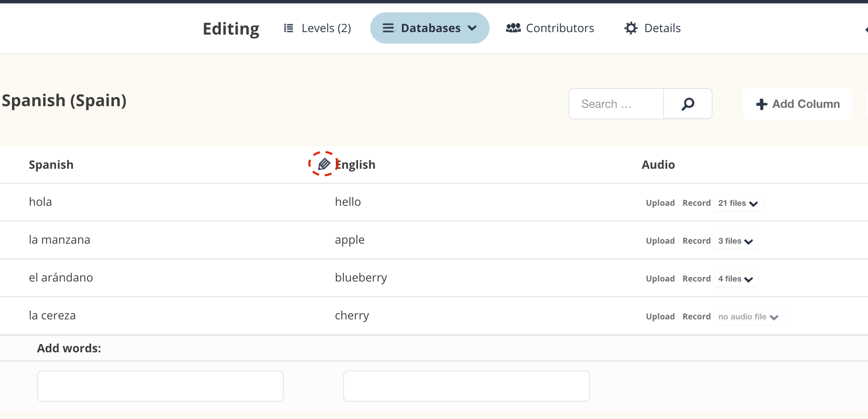This screenshot has height=419, width=868.
Task: Click the Levels list icon
Action: (289, 28)
